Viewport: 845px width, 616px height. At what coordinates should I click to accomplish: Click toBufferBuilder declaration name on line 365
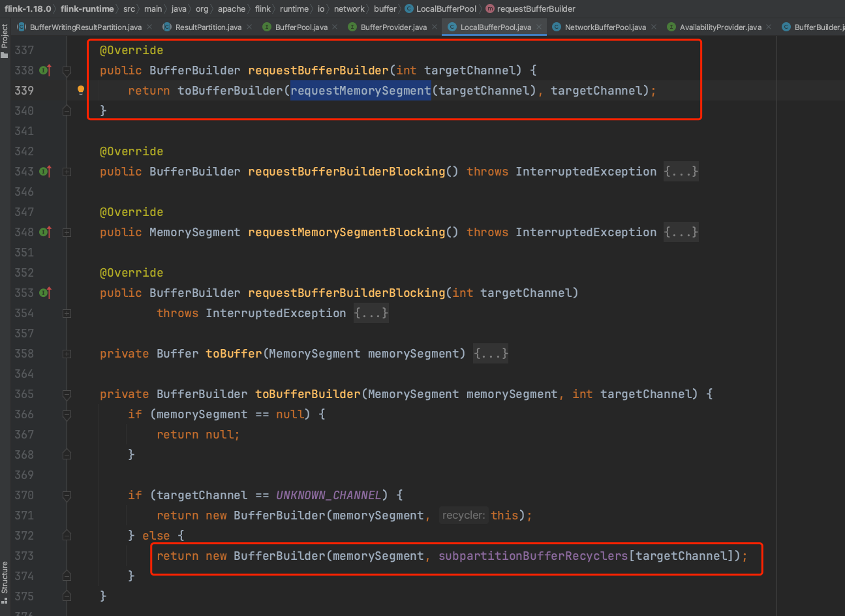click(x=308, y=394)
